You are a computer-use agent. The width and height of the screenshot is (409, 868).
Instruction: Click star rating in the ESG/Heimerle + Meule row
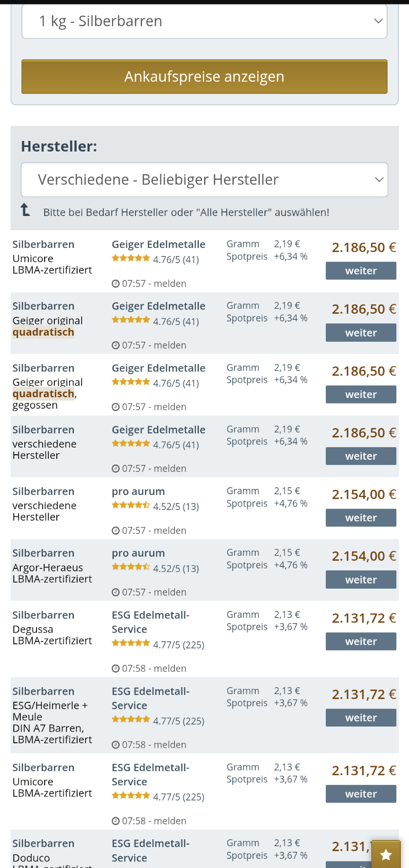pos(131,720)
